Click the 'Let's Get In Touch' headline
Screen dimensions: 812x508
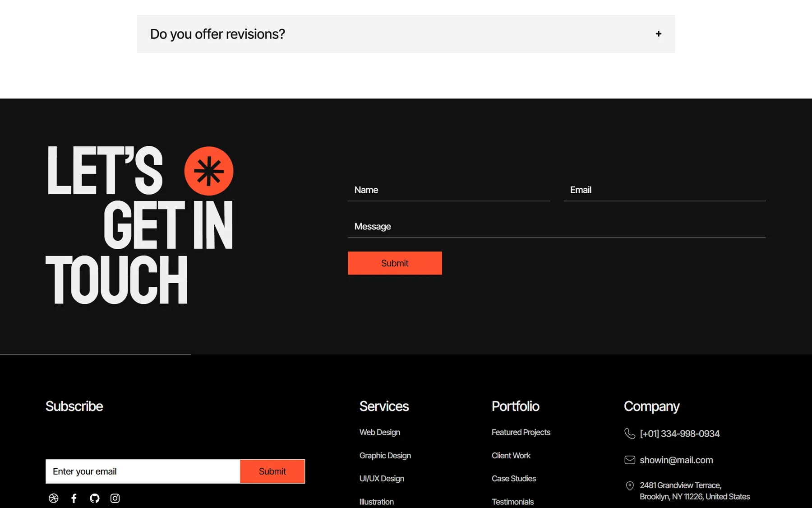(x=140, y=225)
